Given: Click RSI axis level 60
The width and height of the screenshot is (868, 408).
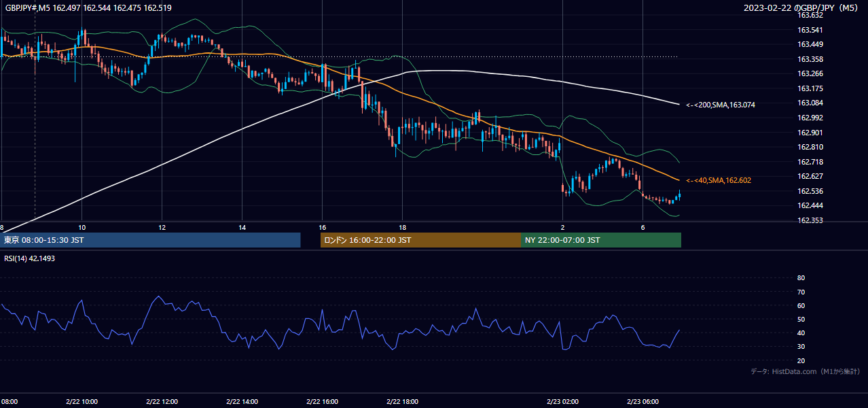Looking at the screenshot, I should pos(801,305).
